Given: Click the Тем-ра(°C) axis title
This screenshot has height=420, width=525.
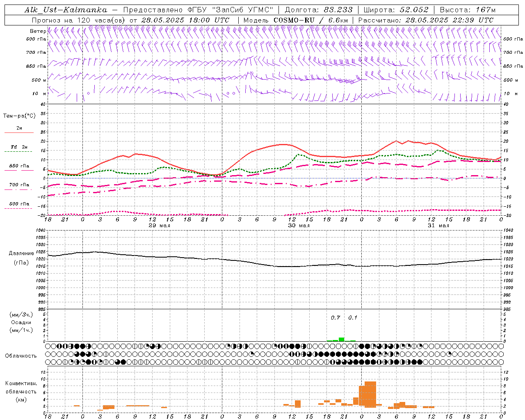Looking at the screenshot, I should coord(19,116).
